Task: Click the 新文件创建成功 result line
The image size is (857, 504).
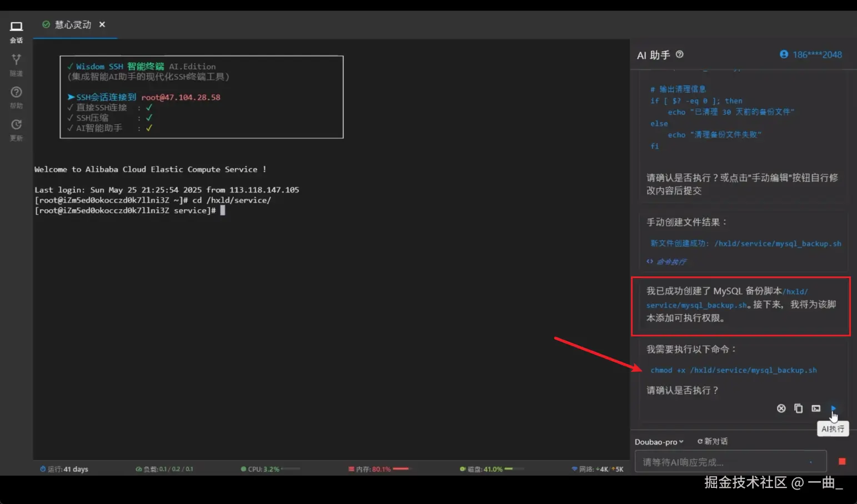Action: pos(746,244)
